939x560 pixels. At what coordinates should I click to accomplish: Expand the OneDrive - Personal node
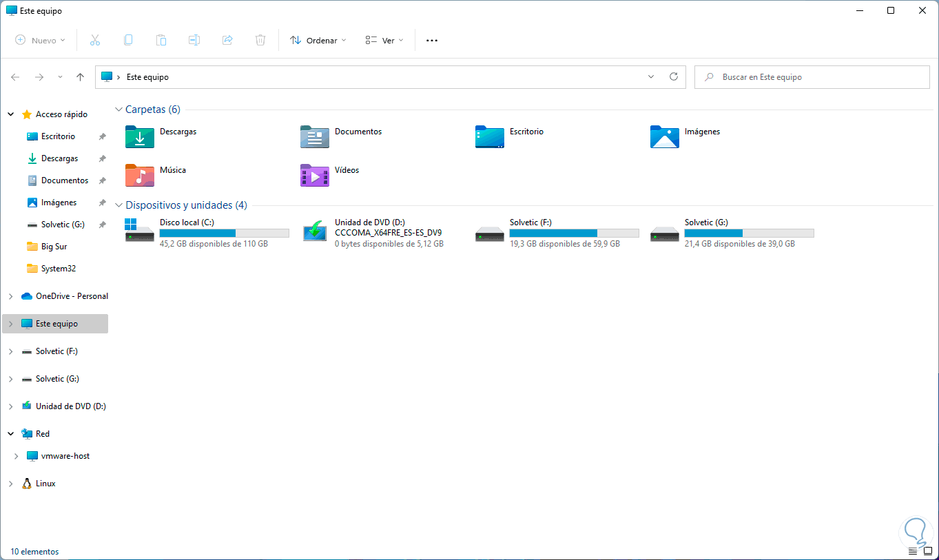(x=10, y=296)
